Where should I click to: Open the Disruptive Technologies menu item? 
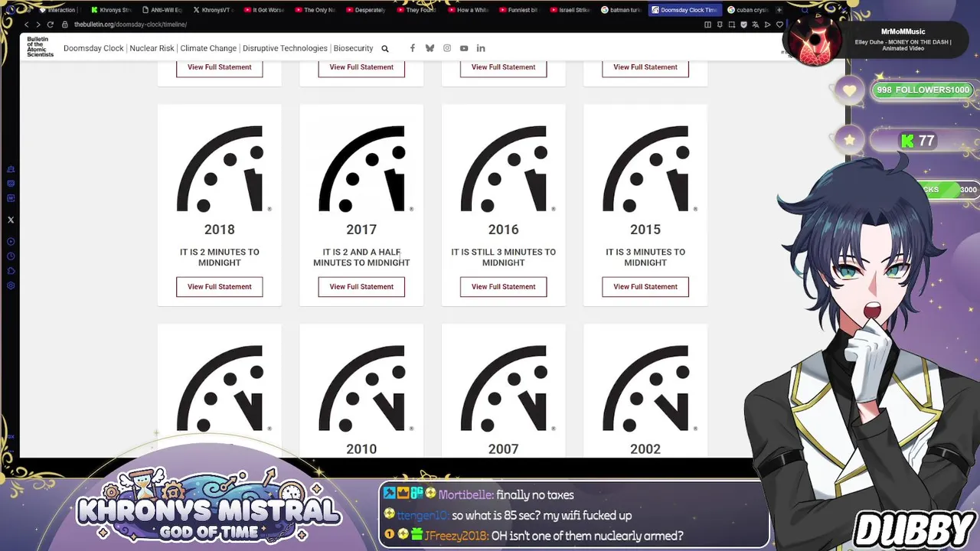coord(285,48)
